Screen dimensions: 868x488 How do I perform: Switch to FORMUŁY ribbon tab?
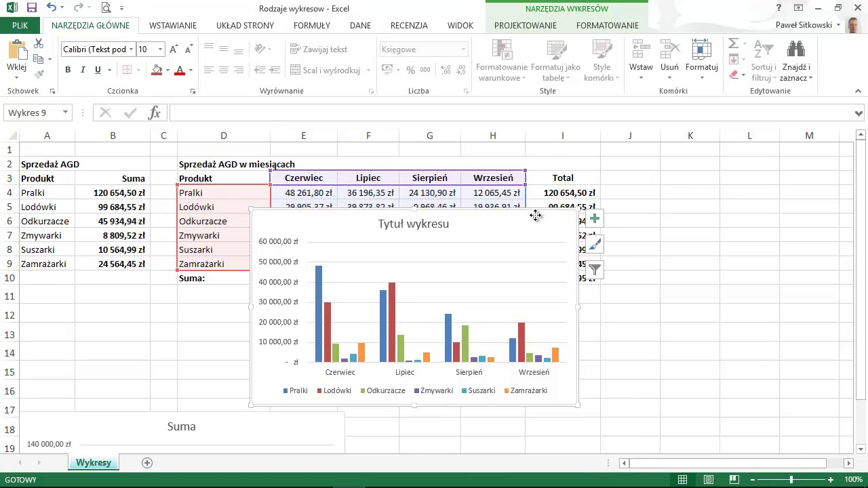(x=312, y=26)
